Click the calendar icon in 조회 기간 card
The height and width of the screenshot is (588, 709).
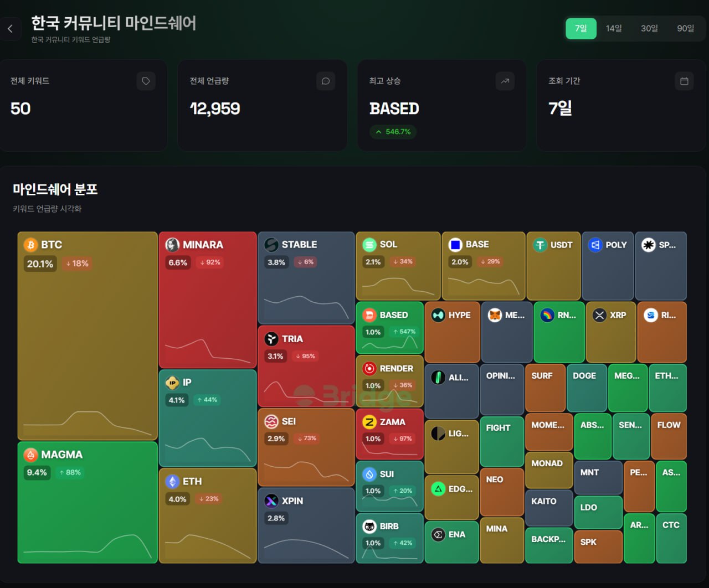[684, 81]
